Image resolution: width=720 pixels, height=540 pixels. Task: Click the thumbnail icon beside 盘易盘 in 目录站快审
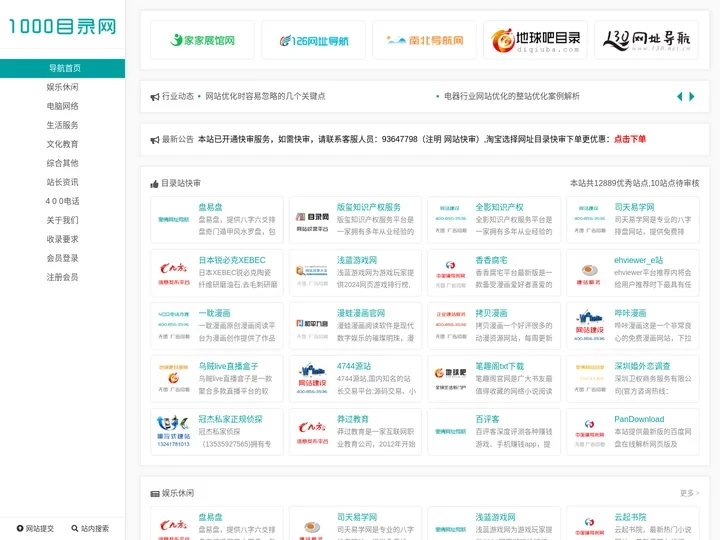click(x=174, y=219)
